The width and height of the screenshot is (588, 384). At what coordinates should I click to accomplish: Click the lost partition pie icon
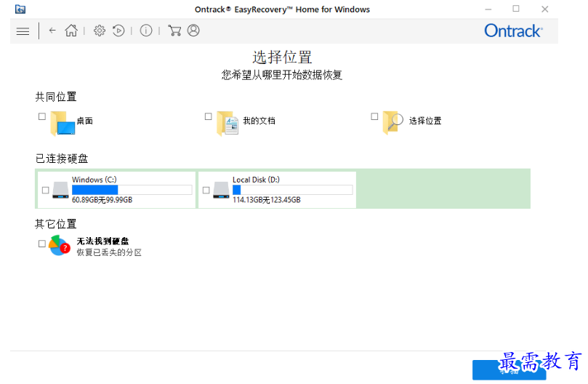(60, 246)
